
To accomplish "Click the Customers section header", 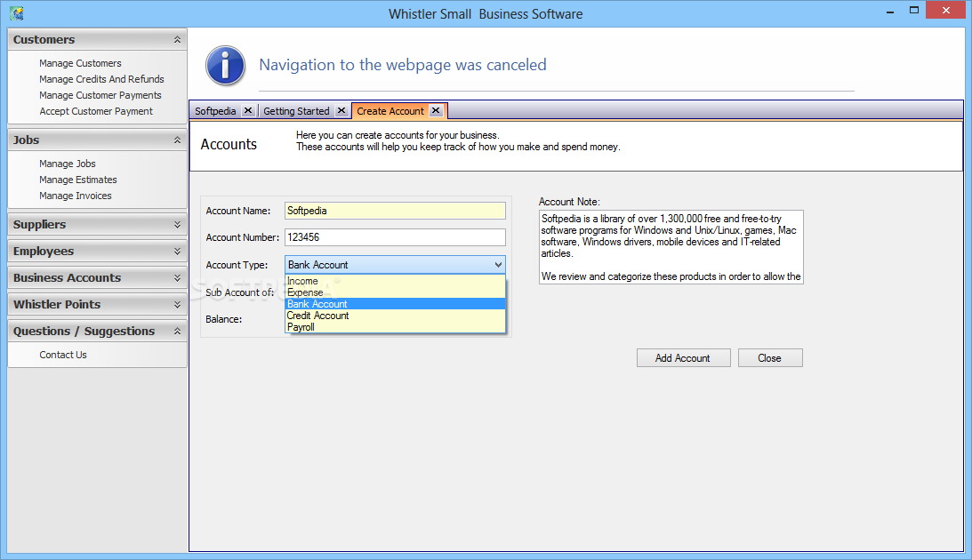I will [x=97, y=40].
